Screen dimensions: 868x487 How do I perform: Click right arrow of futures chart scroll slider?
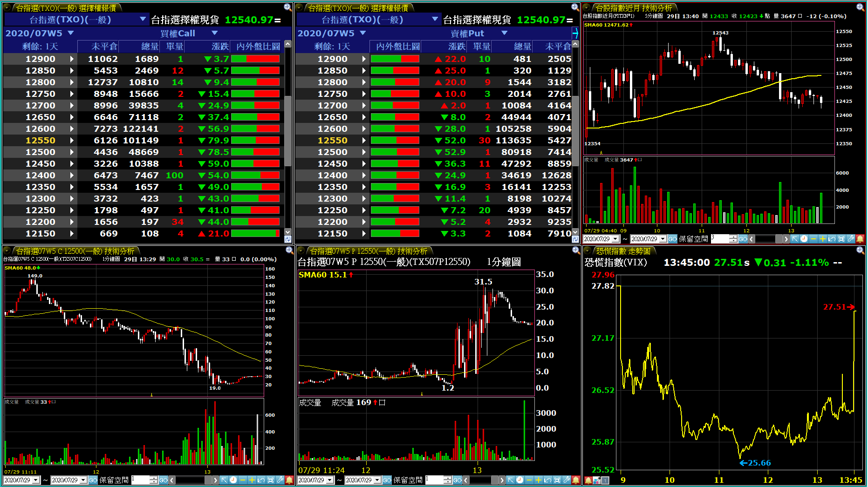(786, 239)
